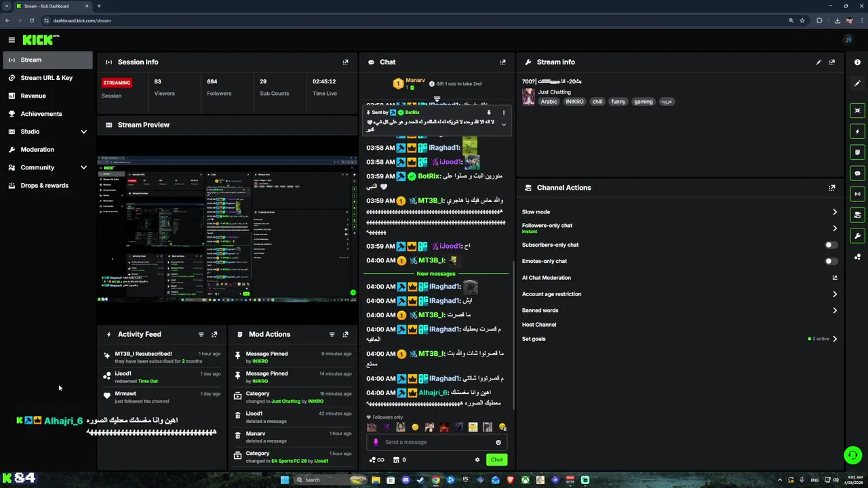Pop out the Session Info panel

coord(345,62)
